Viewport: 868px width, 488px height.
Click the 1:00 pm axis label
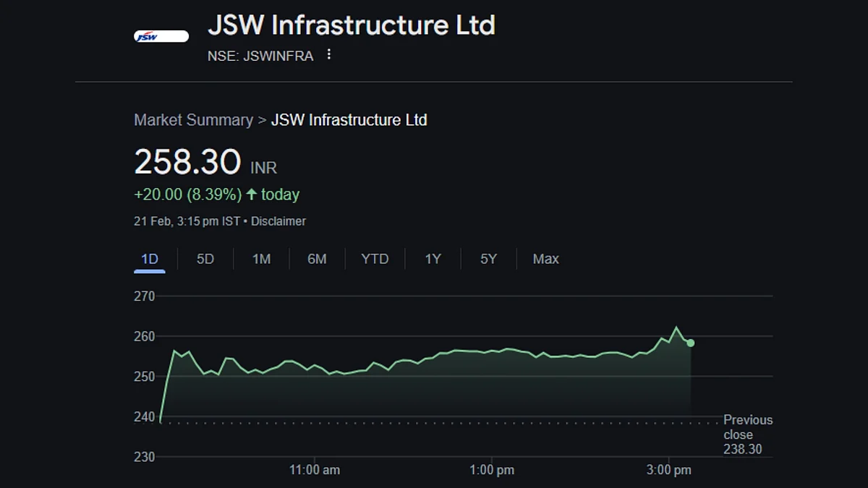coord(492,470)
